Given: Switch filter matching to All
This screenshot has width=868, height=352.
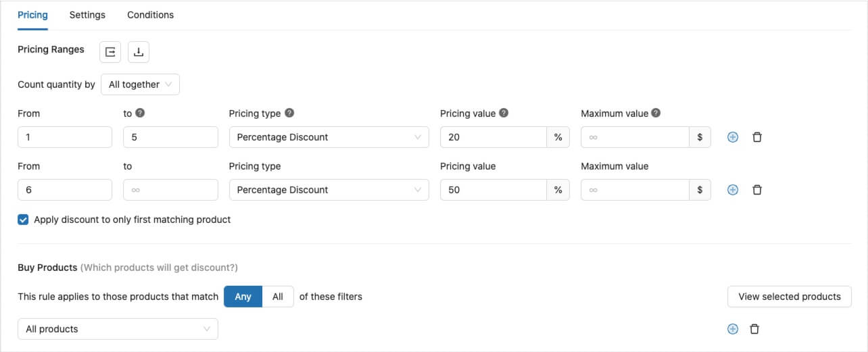Looking at the screenshot, I should coord(278,297).
